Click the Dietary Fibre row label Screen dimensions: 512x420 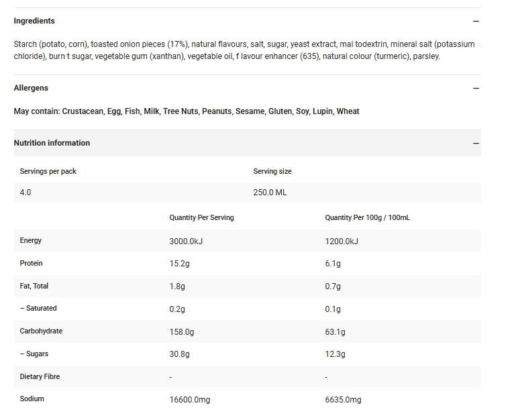tap(40, 376)
